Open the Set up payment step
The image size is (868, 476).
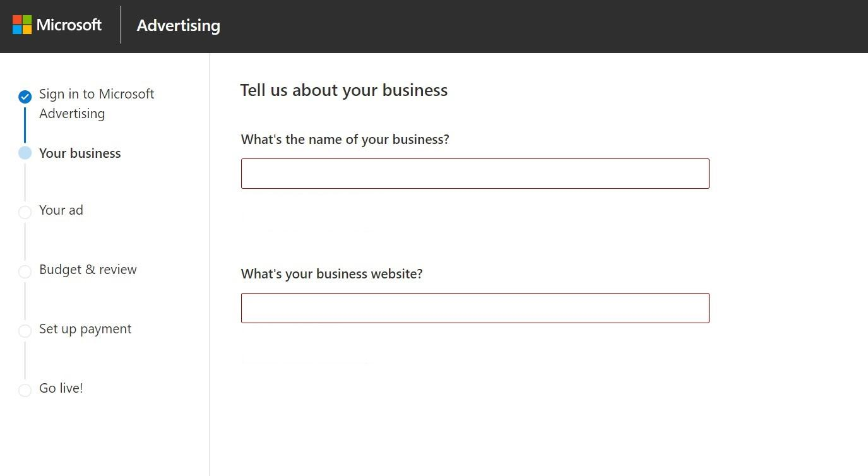[x=85, y=329]
